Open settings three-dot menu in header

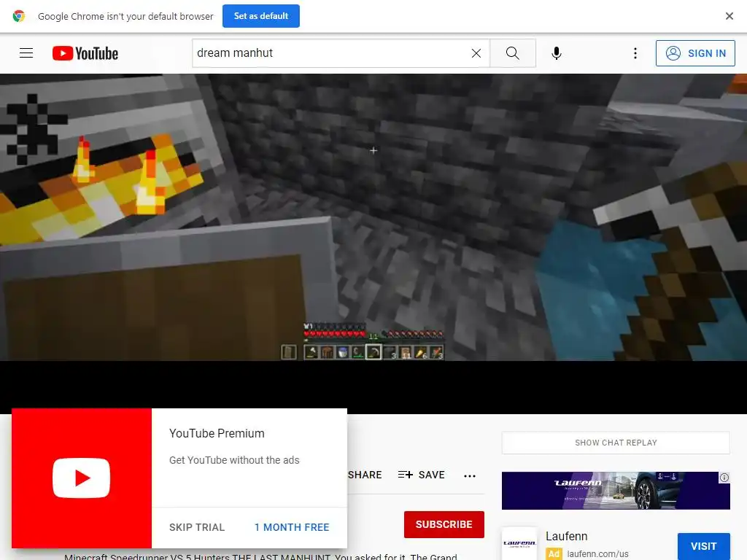(635, 52)
